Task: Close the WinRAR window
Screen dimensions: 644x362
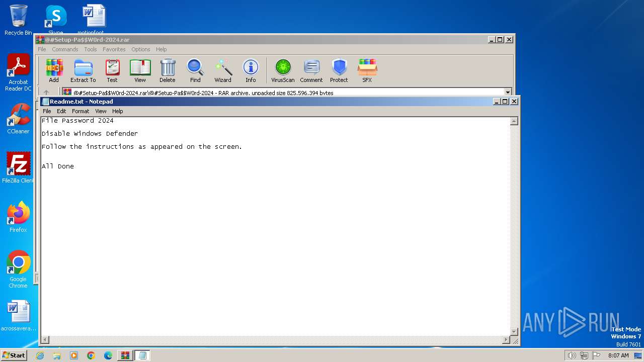Action: pos(509,39)
